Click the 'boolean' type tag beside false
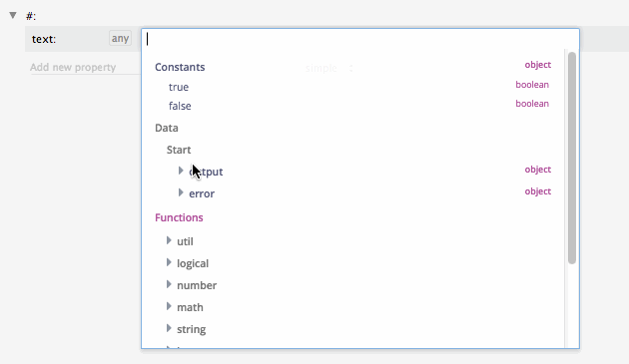The image size is (629, 364). pyautogui.click(x=532, y=104)
